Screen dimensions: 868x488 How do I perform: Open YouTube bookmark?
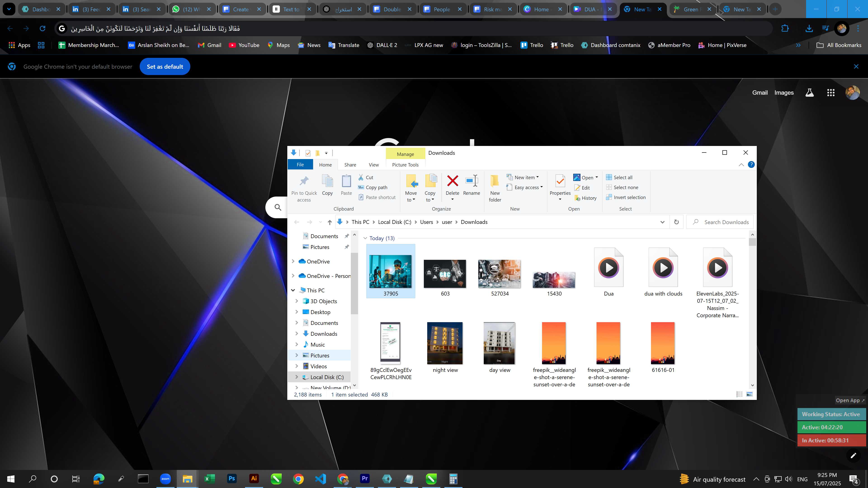[244, 45]
